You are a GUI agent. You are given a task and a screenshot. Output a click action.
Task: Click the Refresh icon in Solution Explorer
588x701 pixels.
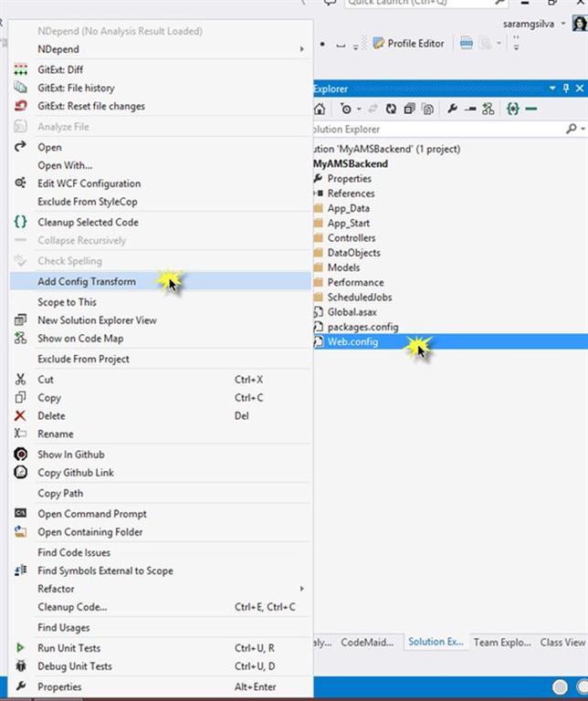[392, 109]
